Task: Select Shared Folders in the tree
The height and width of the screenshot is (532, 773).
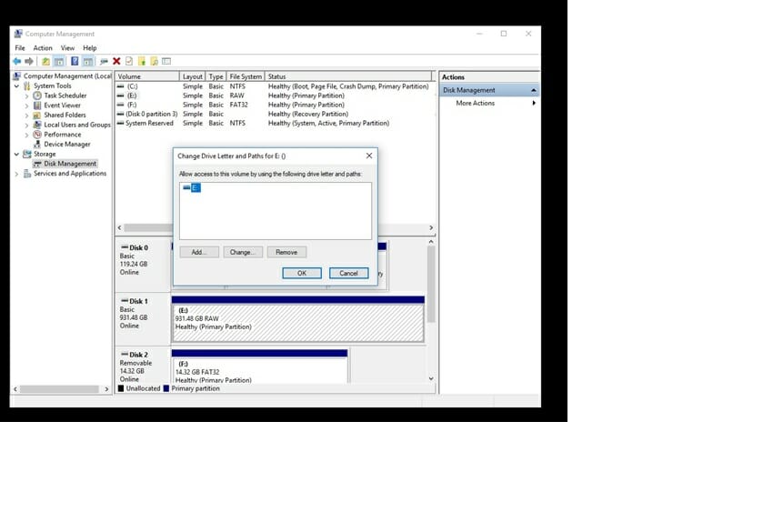Action: [65, 115]
